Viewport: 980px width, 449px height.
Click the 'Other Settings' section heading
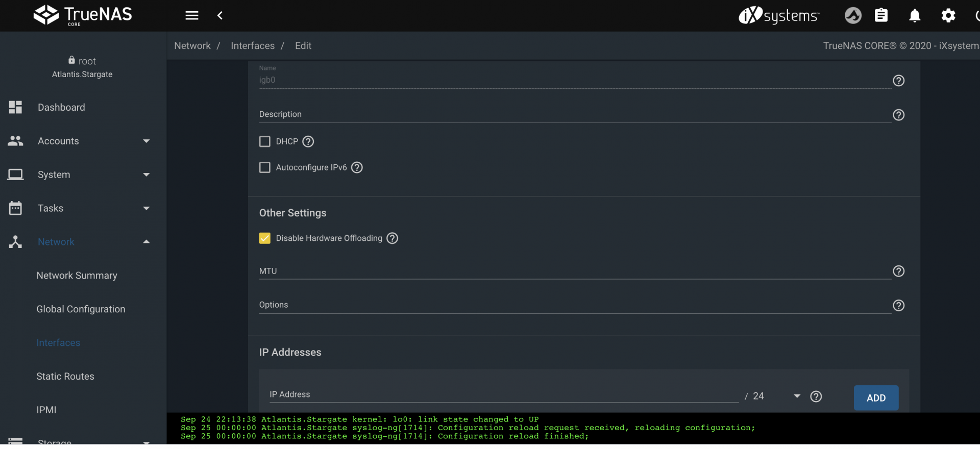293,213
